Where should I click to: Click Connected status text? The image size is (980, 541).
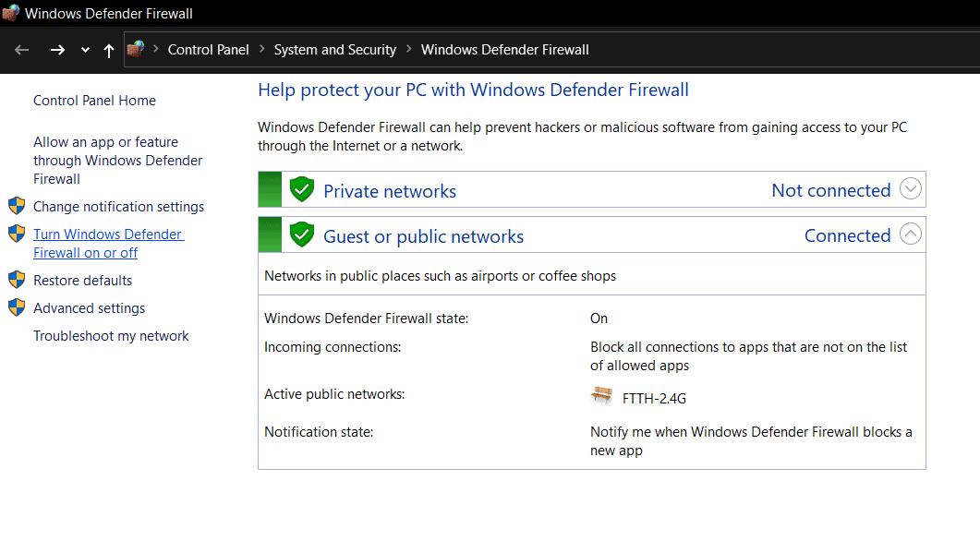click(x=848, y=235)
